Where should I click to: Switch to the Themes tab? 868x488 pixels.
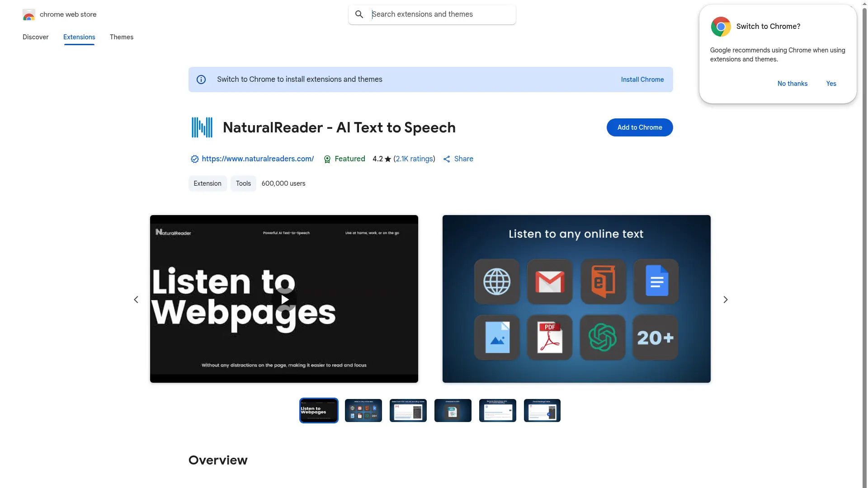121,37
